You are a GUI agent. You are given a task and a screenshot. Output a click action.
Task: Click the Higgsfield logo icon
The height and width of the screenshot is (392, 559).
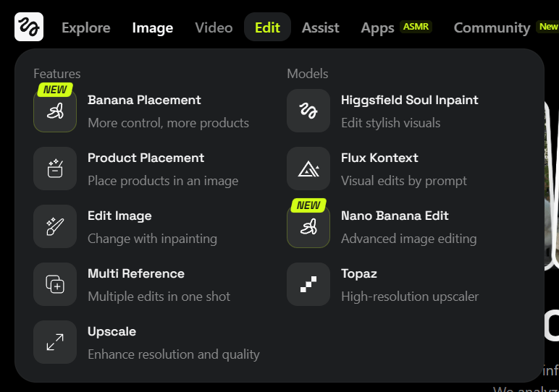(x=29, y=27)
